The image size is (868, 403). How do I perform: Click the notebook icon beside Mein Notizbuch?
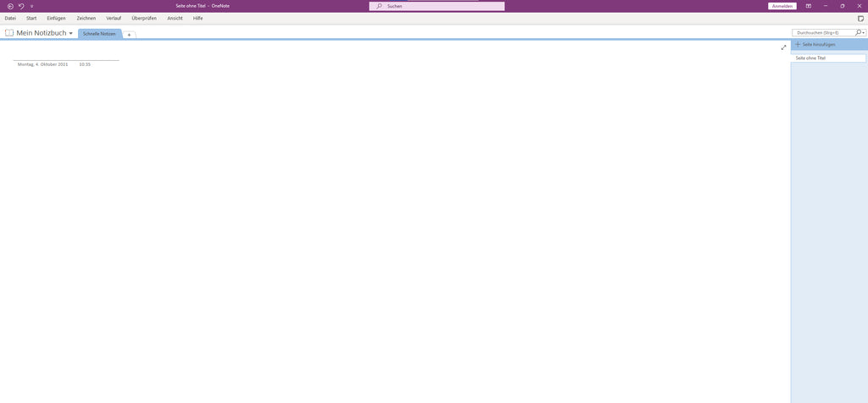9,33
